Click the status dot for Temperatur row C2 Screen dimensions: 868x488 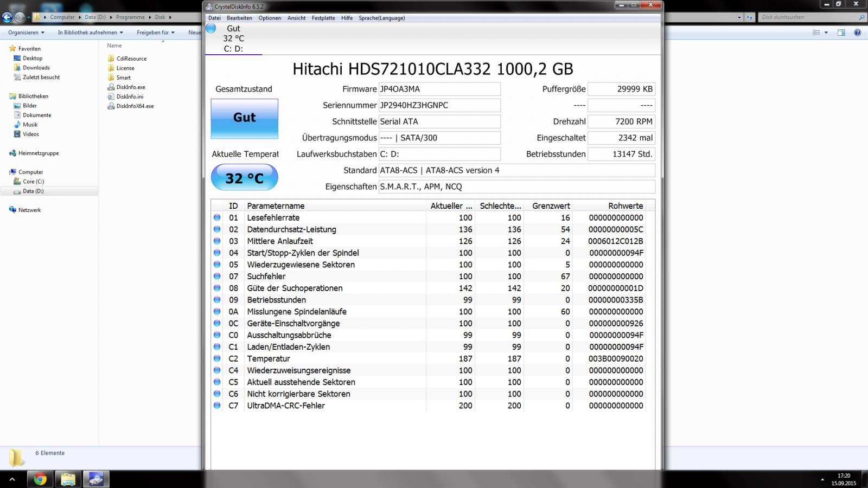click(217, 358)
